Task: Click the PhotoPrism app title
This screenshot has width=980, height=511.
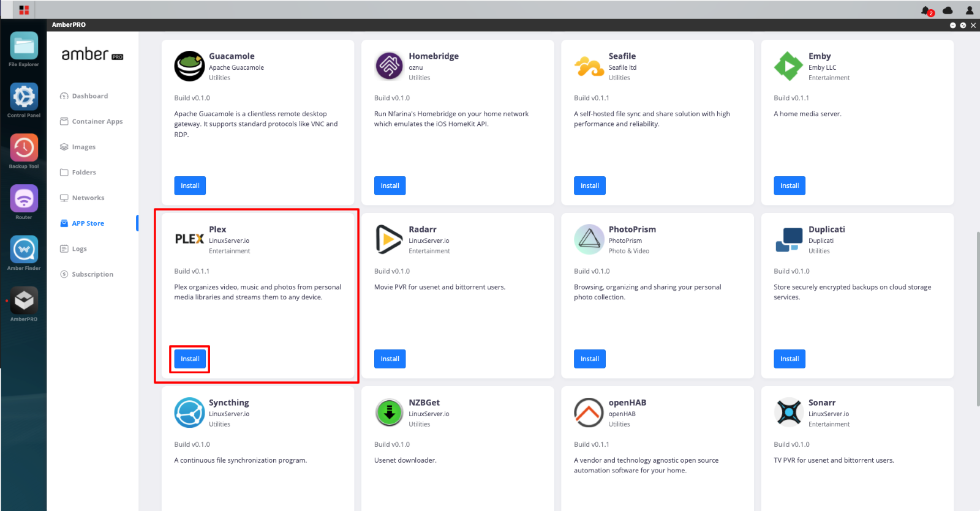Action: (632, 229)
